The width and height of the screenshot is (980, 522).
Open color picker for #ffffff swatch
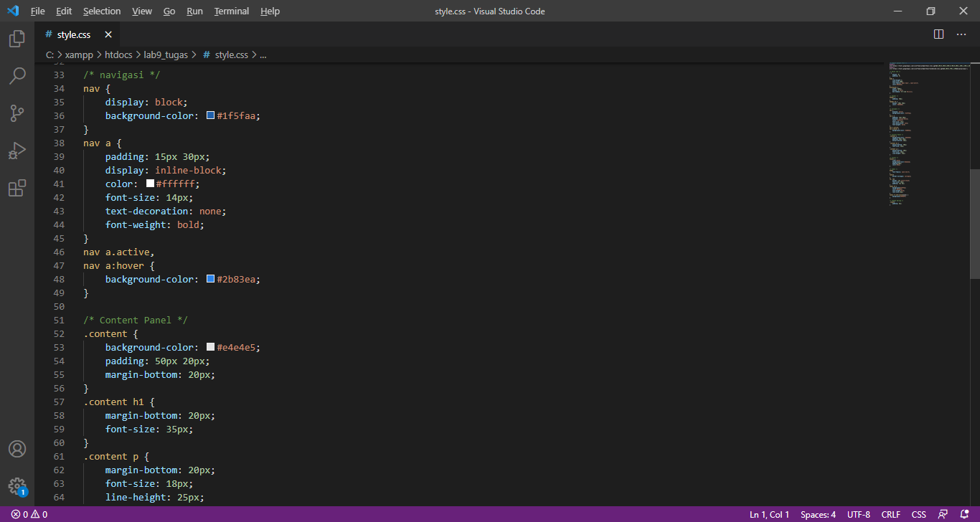(150, 184)
